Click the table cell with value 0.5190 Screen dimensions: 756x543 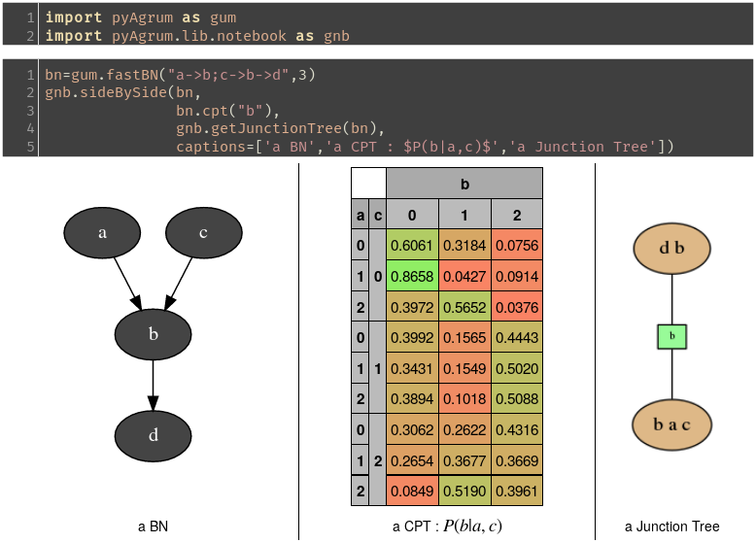tap(464, 492)
